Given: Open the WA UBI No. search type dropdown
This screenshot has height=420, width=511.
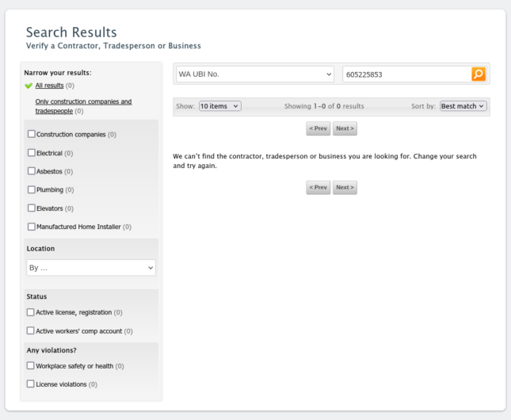Looking at the screenshot, I should pos(254,74).
